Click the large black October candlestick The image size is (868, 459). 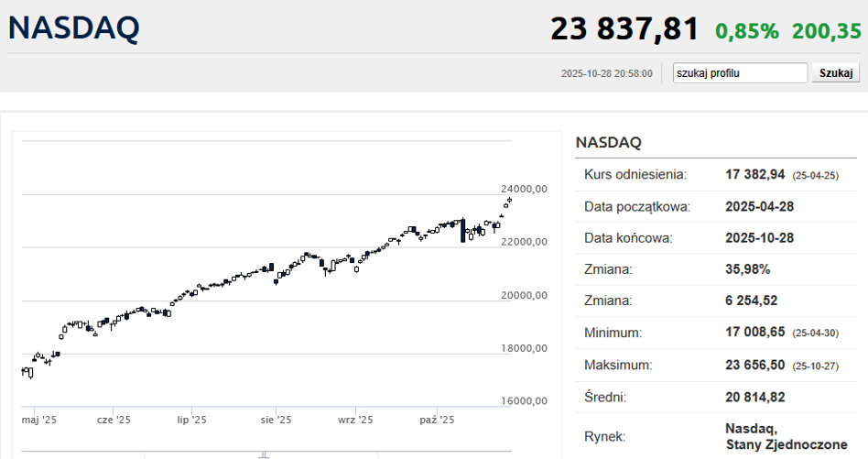[x=463, y=230]
